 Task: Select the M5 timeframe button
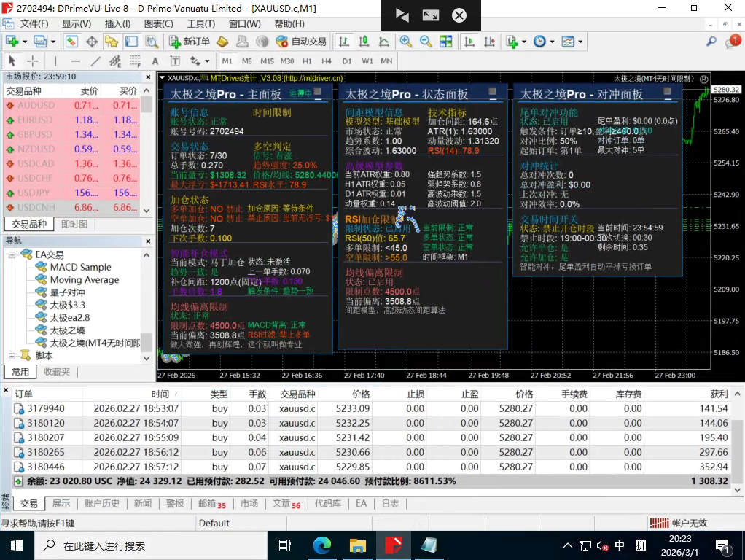246,61
